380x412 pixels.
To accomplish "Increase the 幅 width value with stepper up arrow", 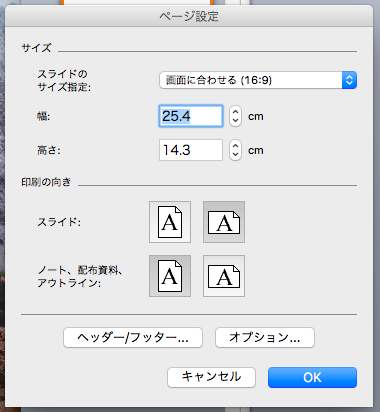I will coord(235,111).
